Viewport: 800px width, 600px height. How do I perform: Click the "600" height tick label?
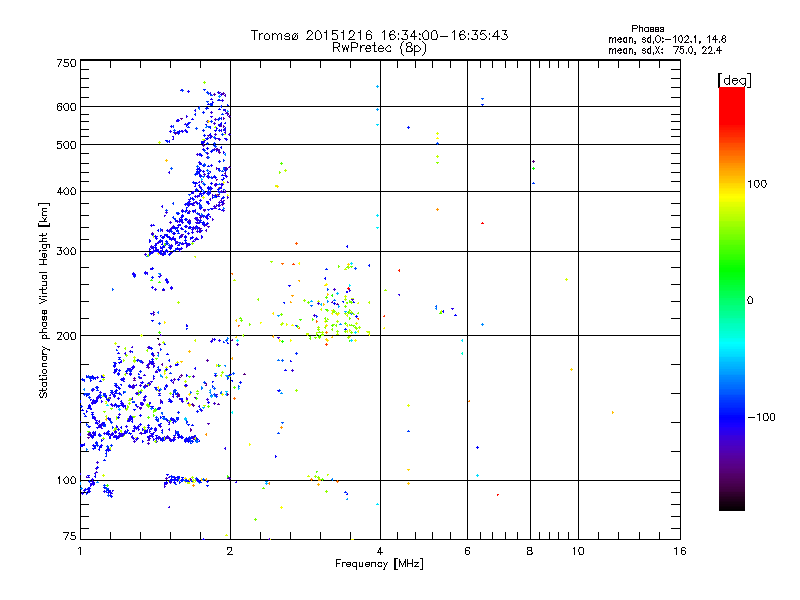pyautogui.click(x=66, y=107)
